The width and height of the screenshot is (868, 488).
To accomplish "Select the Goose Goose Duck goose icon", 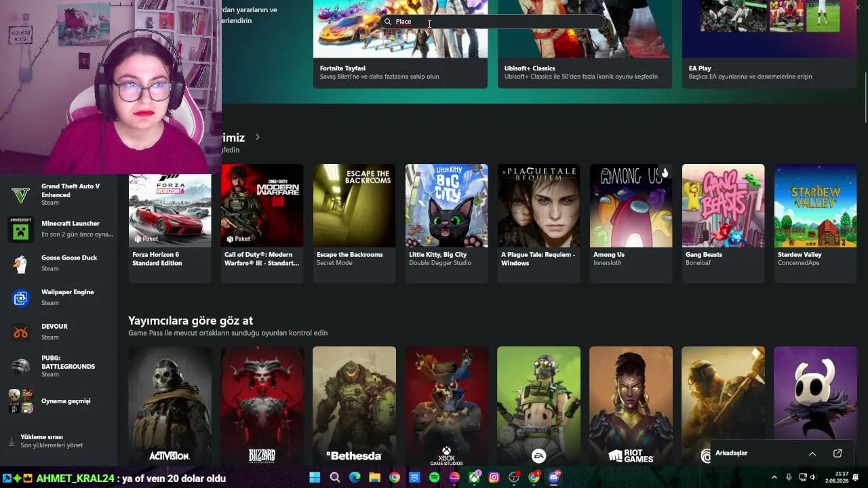I will [x=20, y=264].
